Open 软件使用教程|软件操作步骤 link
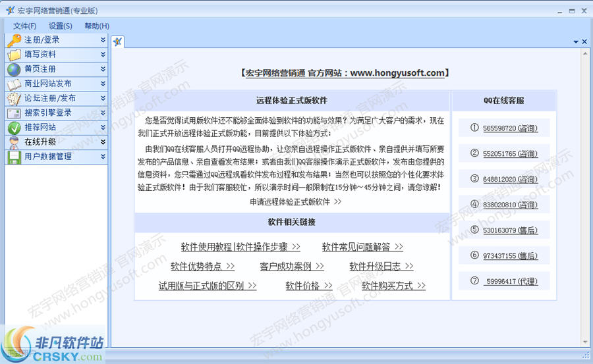Viewport: 593px width, 364px height. 240,247
